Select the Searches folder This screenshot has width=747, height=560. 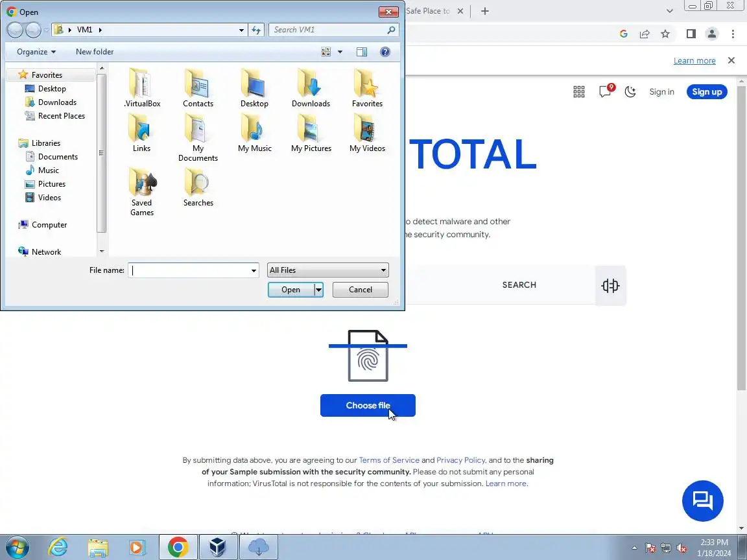pyautogui.click(x=198, y=187)
